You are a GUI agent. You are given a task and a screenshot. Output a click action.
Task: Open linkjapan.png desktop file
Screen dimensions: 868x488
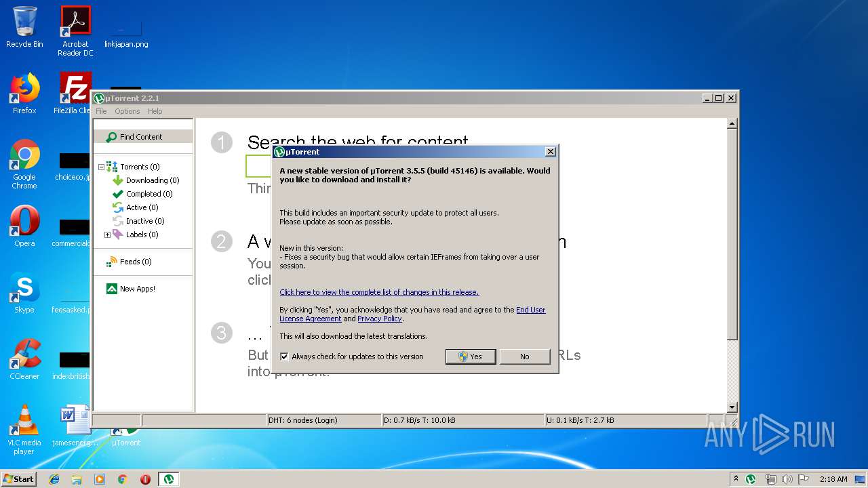pos(126,34)
